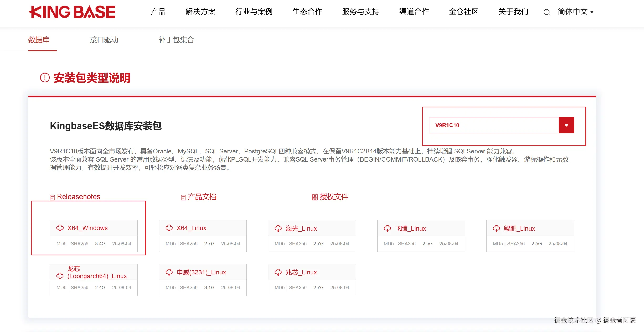Viewport: 644px width, 332px height.
Task: Open the 行业与案例 menu
Action: tap(254, 12)
